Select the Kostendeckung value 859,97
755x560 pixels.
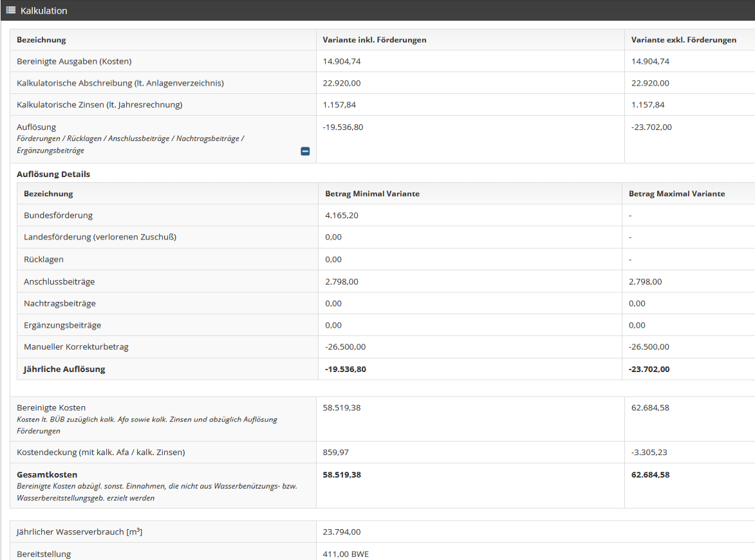(336, 453)
